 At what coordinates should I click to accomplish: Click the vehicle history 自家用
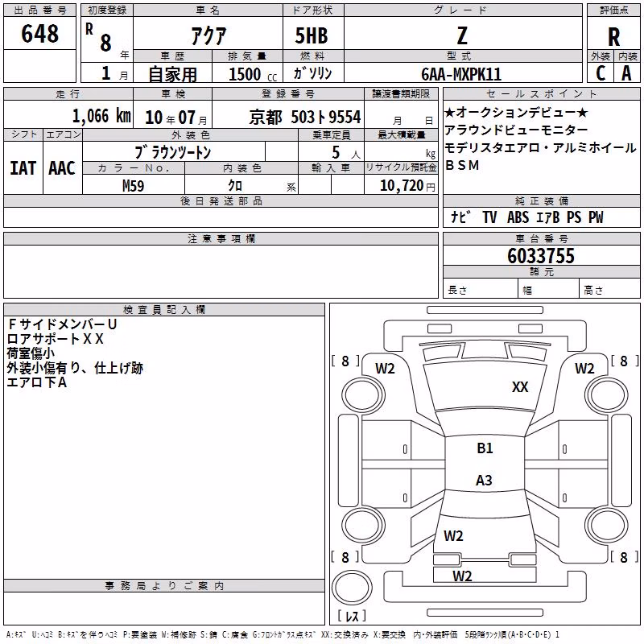172,74
